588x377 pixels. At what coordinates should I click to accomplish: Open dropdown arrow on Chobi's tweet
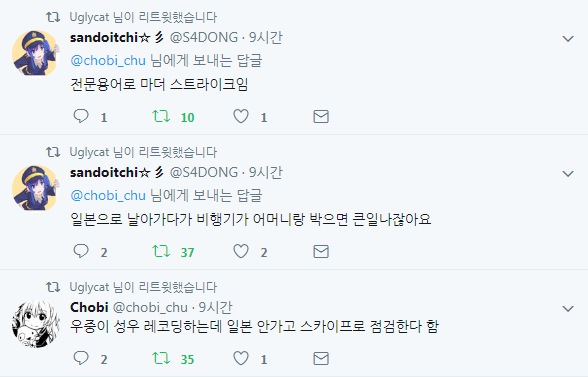[x=568, y=309]
